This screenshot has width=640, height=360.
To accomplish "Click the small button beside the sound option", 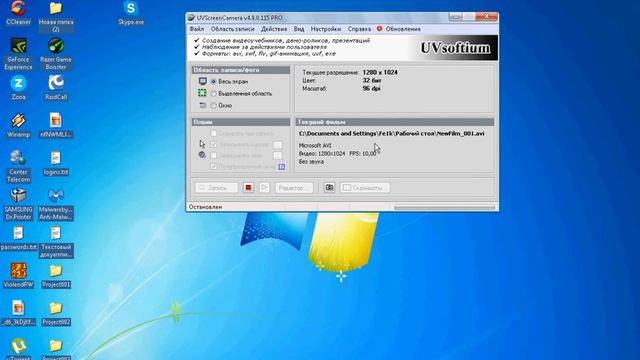I will 278,156.
